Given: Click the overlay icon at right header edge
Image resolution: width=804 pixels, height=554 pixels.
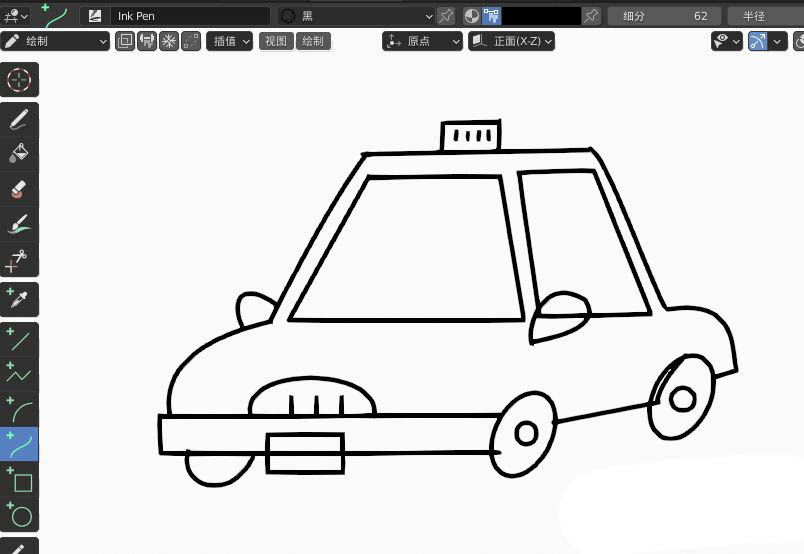Looking at the screenshot, I should (799, 41).
